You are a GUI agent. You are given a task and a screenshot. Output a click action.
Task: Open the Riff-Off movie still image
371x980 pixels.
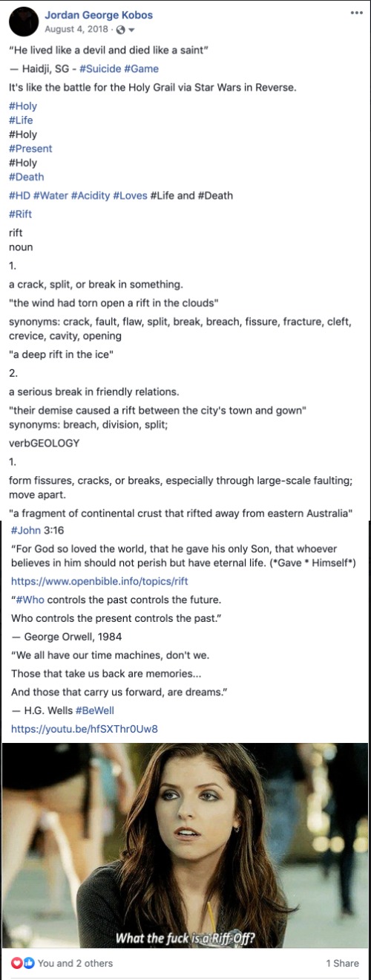(x=185, y=846)
